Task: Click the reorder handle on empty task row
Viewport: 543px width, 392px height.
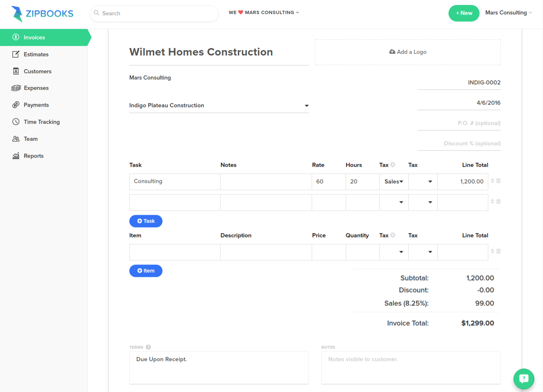Action: point(492,201)
